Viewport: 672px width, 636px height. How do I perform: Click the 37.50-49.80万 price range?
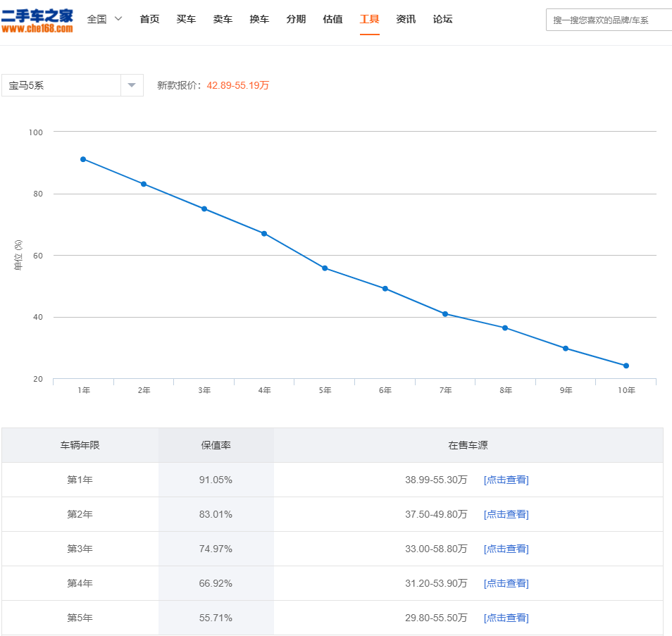tap(436, 514)
